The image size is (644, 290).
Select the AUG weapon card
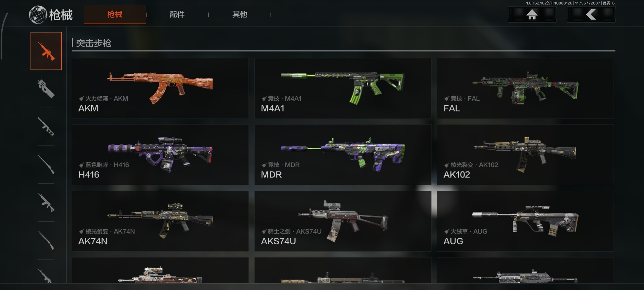(x=525, y=221)
